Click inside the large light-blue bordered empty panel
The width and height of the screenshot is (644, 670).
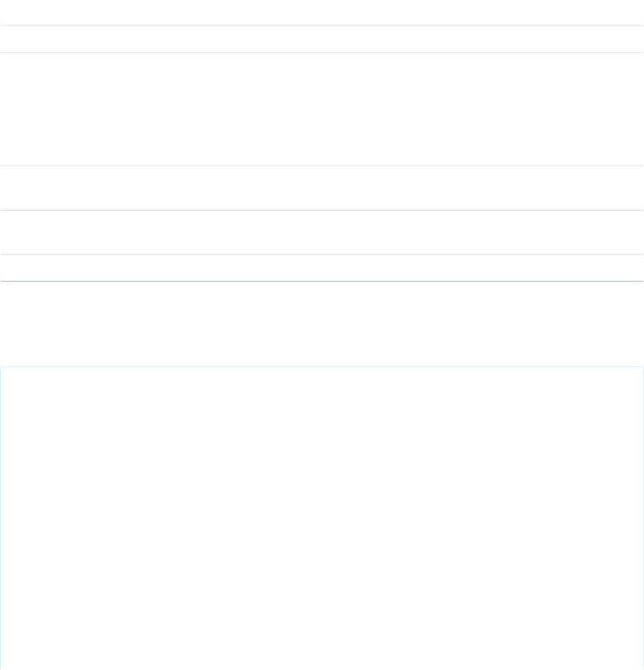(x=322, y=518)
